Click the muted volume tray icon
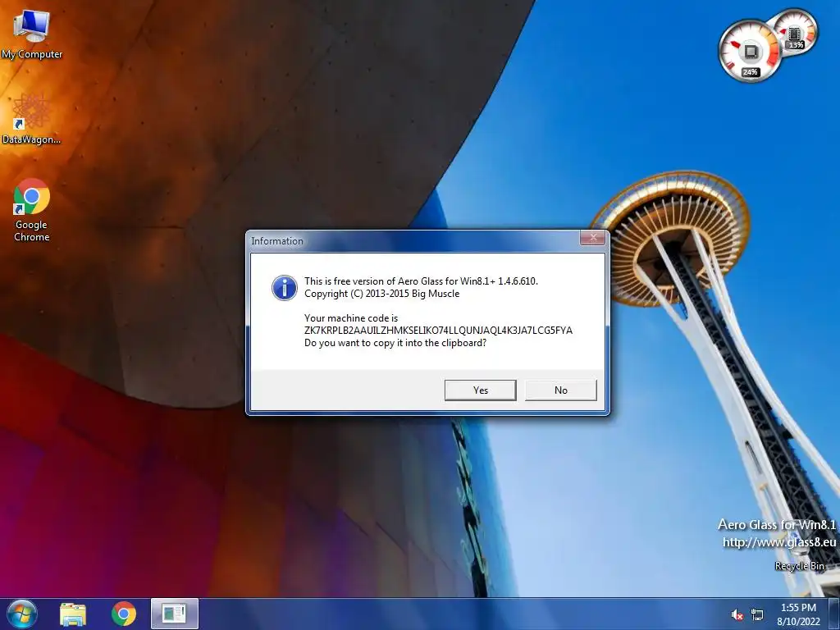The width and height of the screenshot is (840, 630). tap(737, 615)
